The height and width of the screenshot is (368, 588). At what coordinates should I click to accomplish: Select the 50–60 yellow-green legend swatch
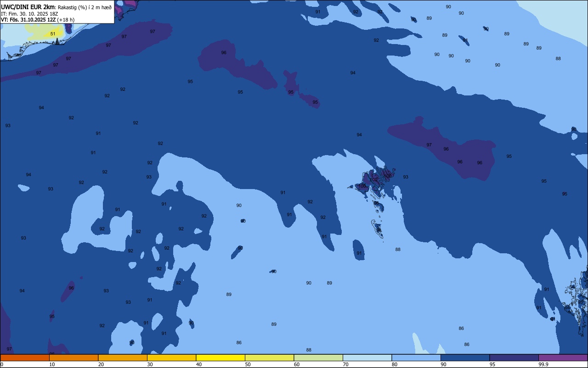[x=269, y=357]
